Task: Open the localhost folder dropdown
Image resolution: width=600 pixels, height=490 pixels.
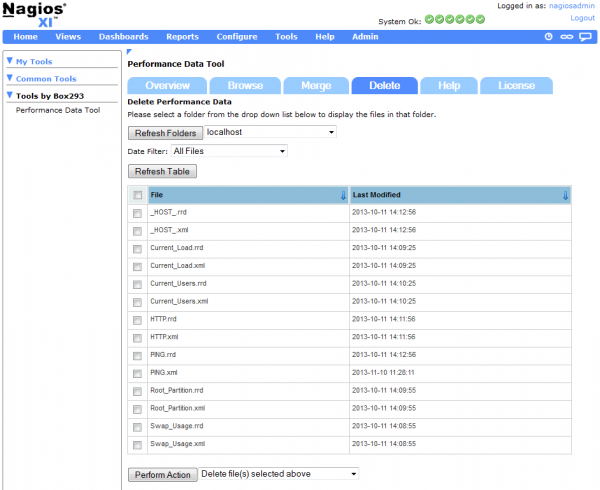Action: [x=270, y=132]
